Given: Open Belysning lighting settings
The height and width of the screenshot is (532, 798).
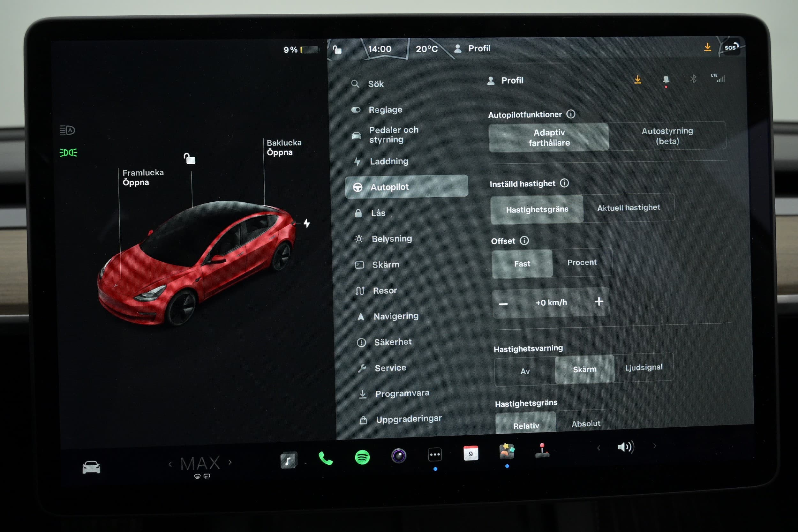Looking at the screenshot, I should pyautogui.click(x=383, y=239).
